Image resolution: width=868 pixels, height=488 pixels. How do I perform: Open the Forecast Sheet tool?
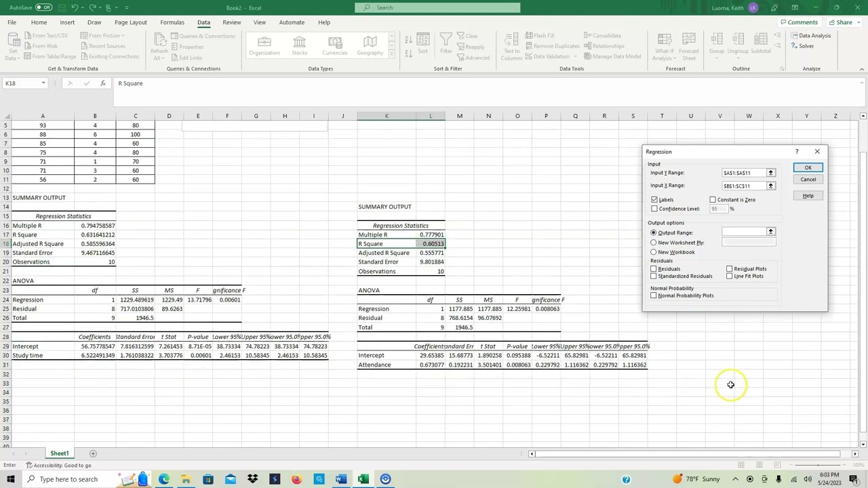click(x=688, y=47)
